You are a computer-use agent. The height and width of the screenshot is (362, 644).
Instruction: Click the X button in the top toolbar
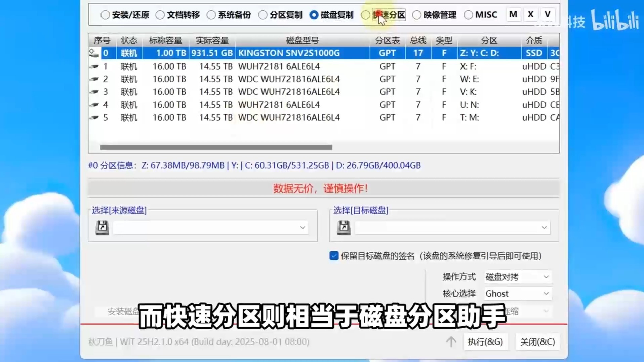tap(530, 14)
